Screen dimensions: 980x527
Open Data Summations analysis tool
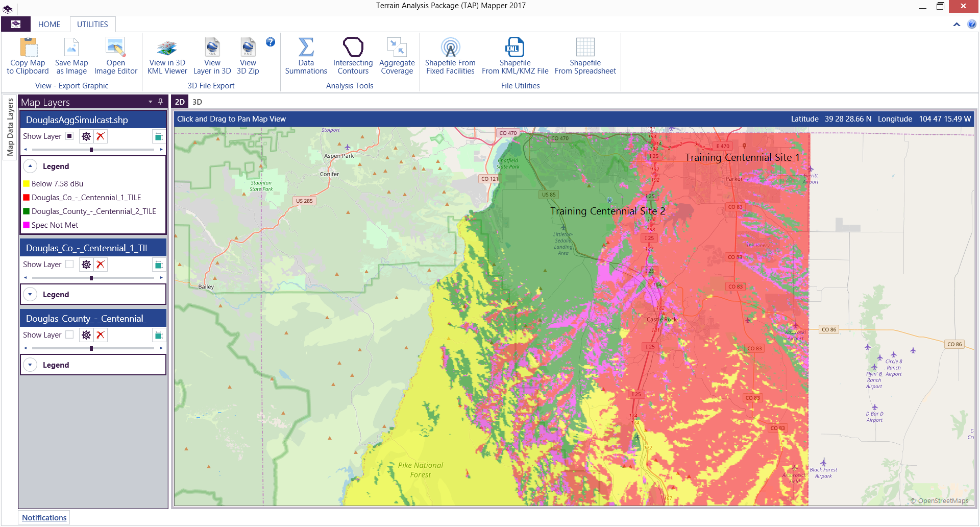coord(306,47)
